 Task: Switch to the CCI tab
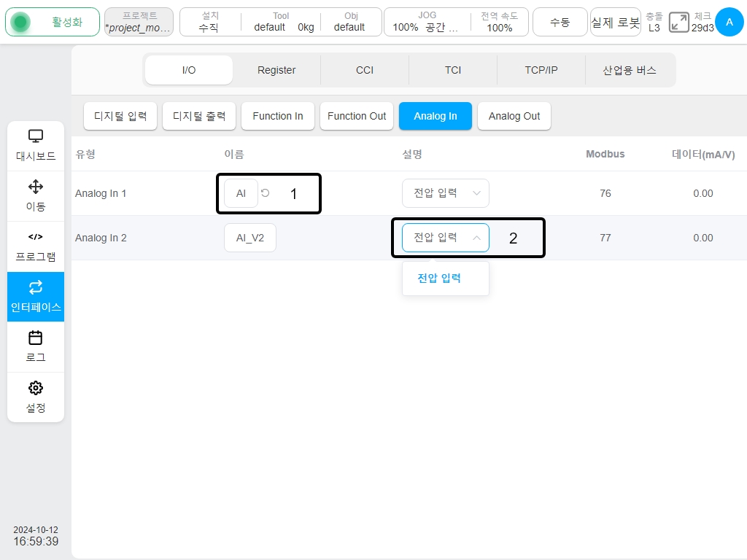[365, 70]
